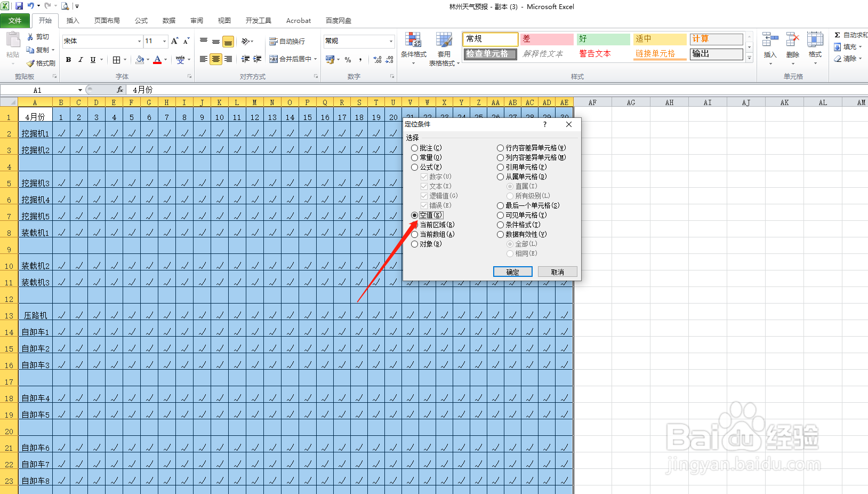868x494 pixels.
Task: Click the Orientation text angle icon
Action: coord(245,41)
